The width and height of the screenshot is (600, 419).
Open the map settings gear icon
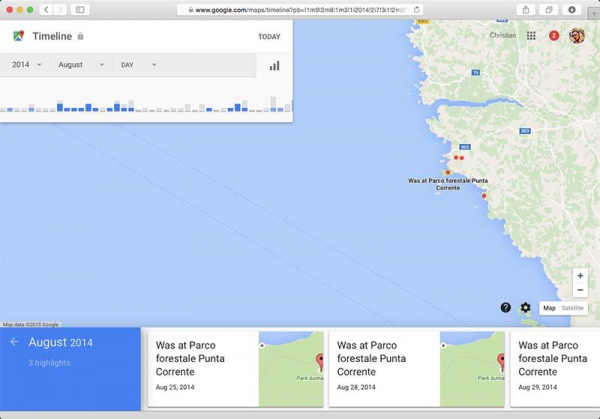coord(525,307)
